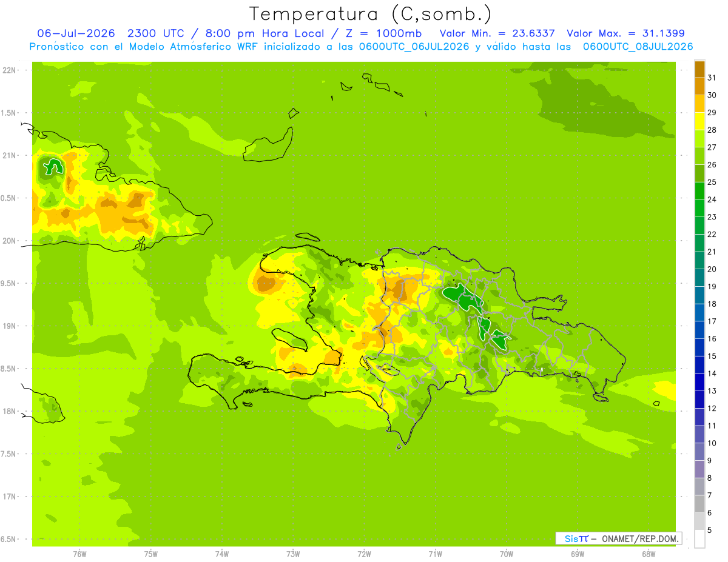
Task: Click the "18N" latitude label
Action: (8, 411)
